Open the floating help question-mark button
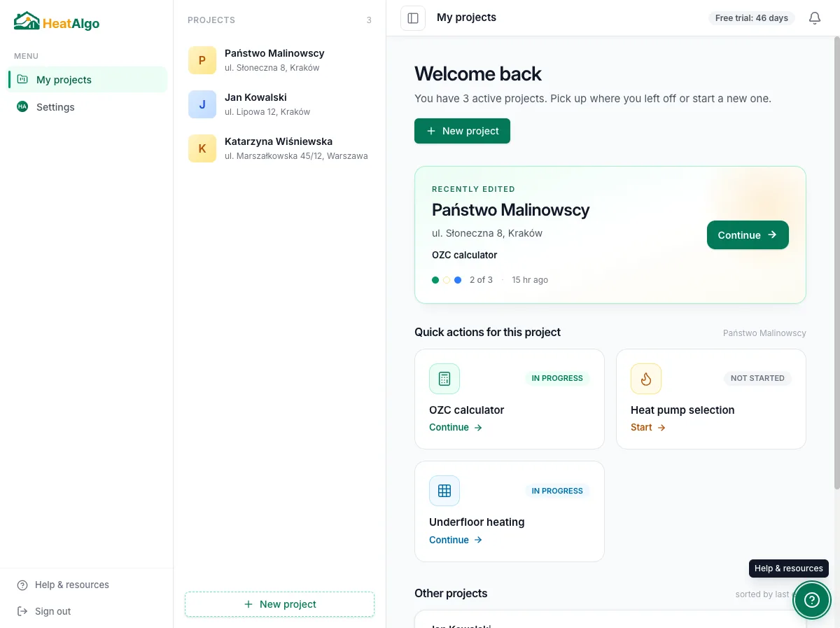The image size is (840, 628). [x=812, y=600]
